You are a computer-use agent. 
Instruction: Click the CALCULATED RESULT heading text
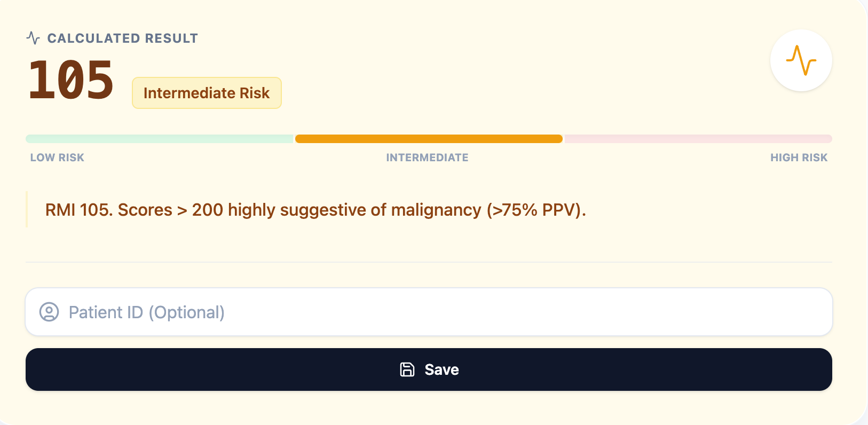122,38
